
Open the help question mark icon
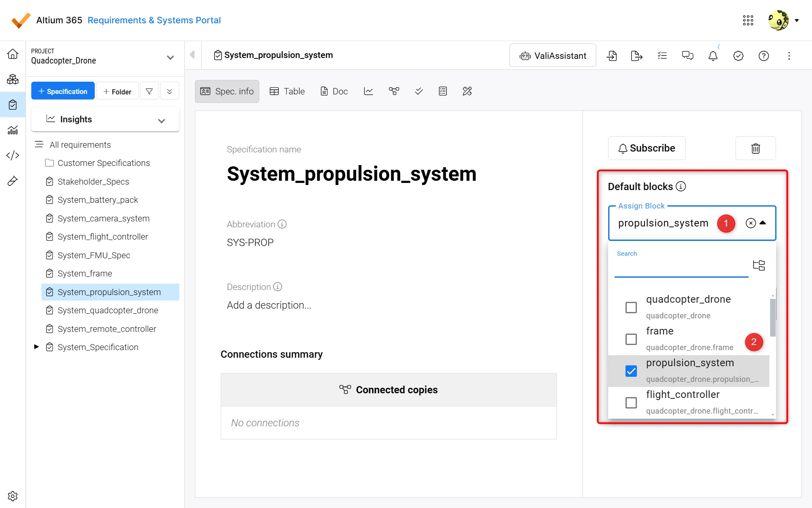[x=763, y=55]
